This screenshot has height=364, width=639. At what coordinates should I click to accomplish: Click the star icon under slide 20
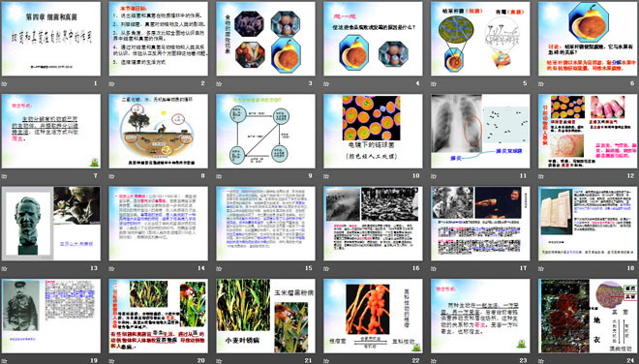coord(111,361)
